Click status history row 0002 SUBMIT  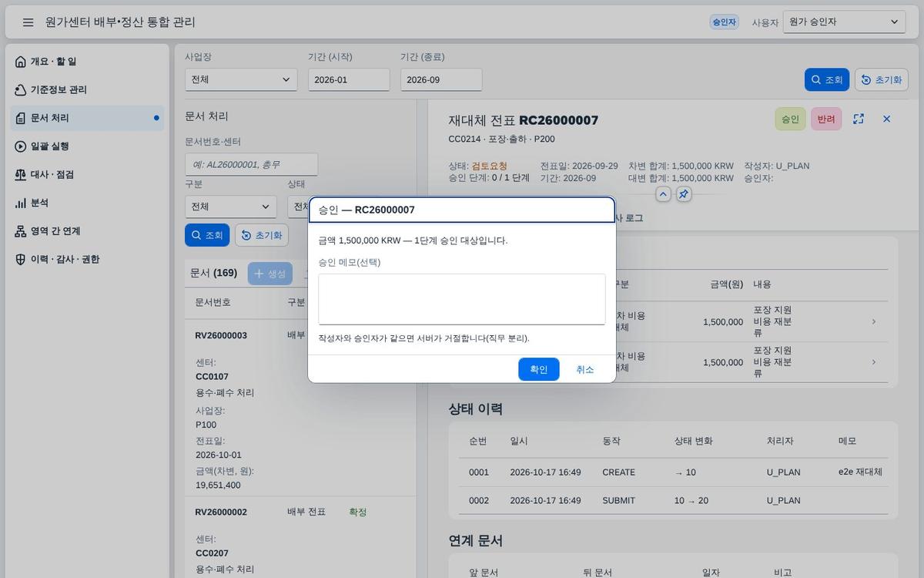click(674, 500)
